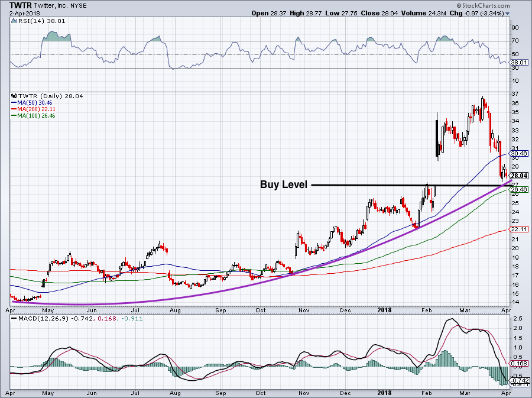Viewport: 532px width, 398px height.
Task: Click the 'MACD(12,26,9) -0.742' legend label
Action: coord(56,319)
